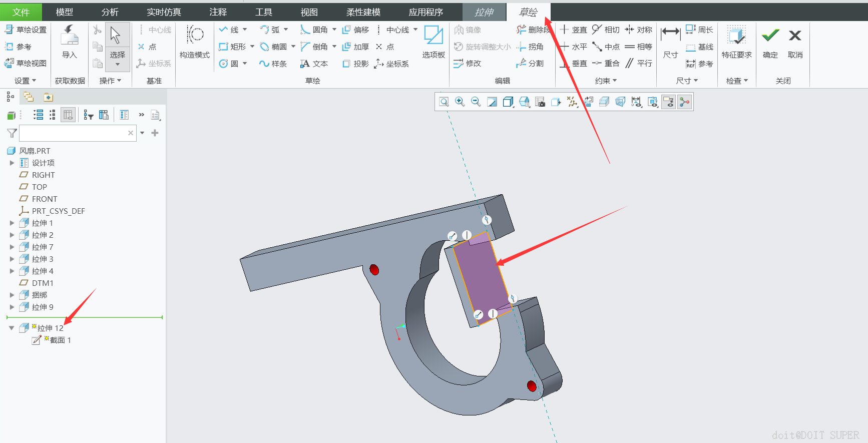This screenshot has height=443, width=868.
Task: Open the 选项板 palette tool
Action: coord(433,42)
